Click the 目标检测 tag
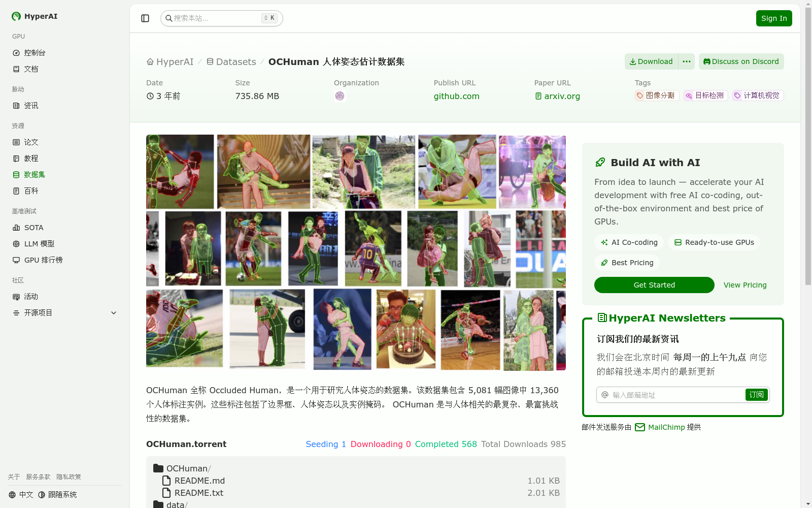 [706, 96]
